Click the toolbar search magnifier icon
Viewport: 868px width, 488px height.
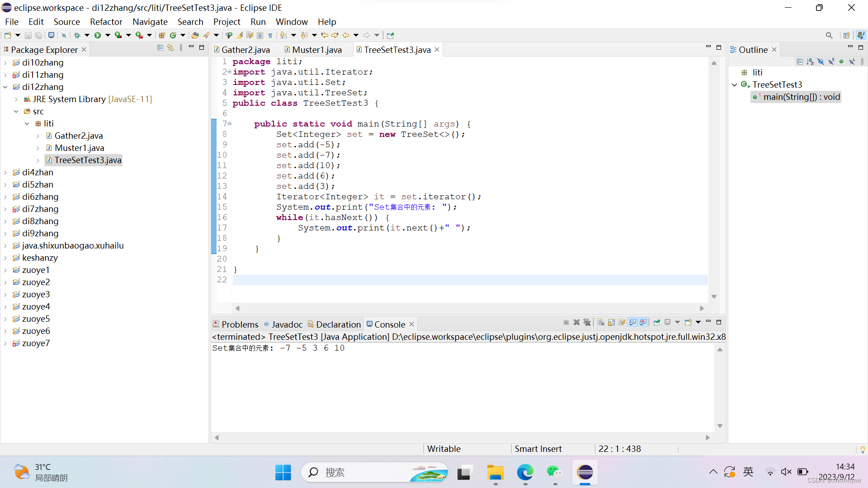[x=829, y=35]
